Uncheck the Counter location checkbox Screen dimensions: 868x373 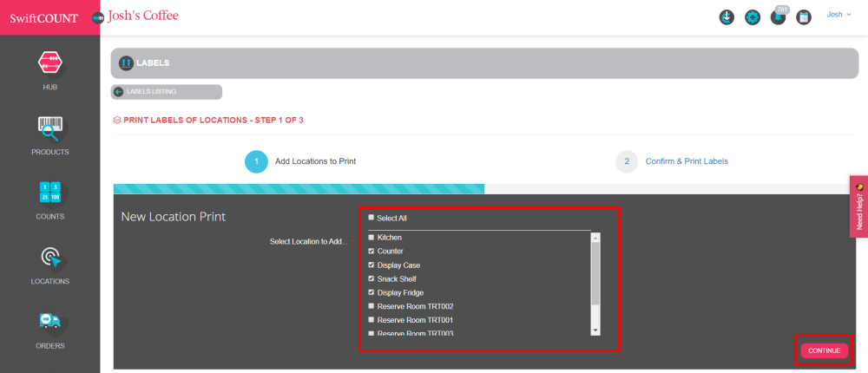371,251
